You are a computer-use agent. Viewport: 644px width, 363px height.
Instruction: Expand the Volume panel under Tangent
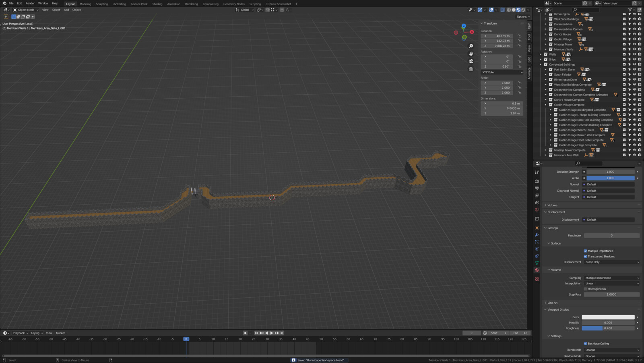552,205
